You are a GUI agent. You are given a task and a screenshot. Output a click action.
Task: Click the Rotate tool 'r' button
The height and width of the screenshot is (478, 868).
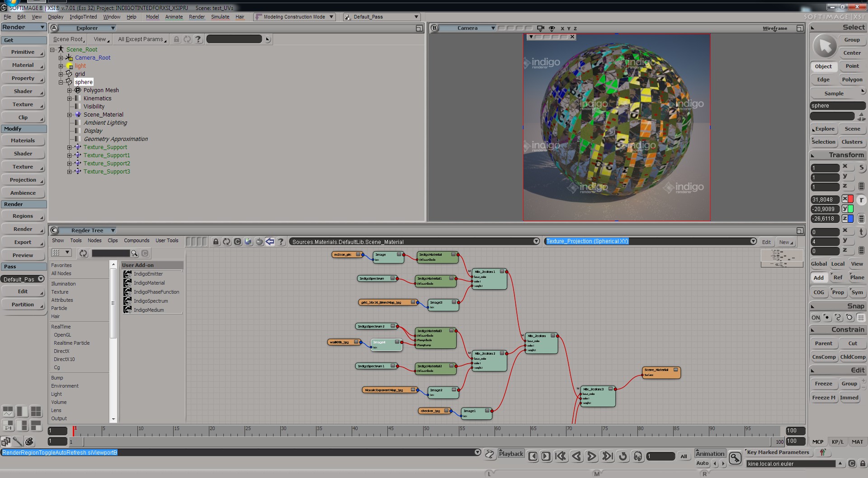click(861, 200)
